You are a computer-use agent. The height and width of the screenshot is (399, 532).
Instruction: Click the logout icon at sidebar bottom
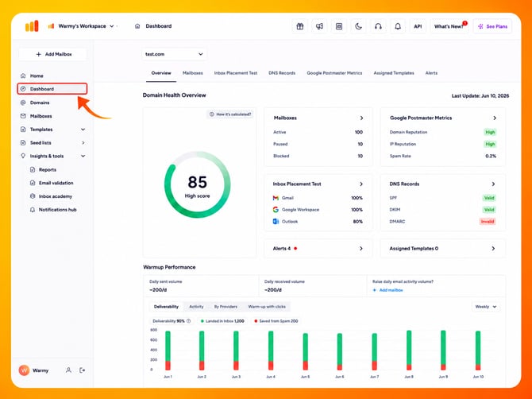[83, 370]
